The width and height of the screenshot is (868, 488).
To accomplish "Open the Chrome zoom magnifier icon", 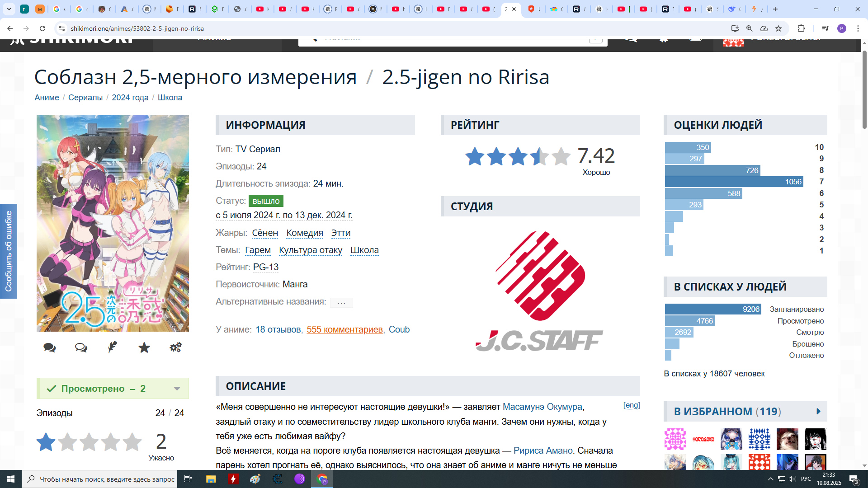I will click(749, 28).
